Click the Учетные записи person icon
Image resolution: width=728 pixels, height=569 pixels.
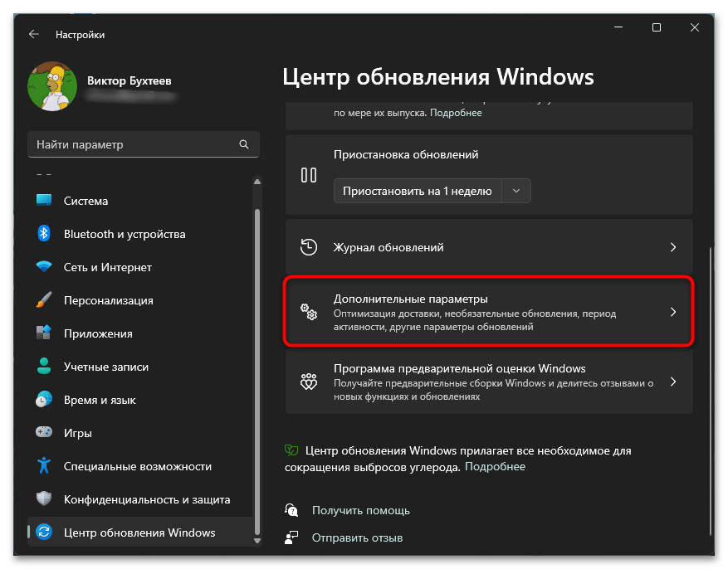click(44, 367)
